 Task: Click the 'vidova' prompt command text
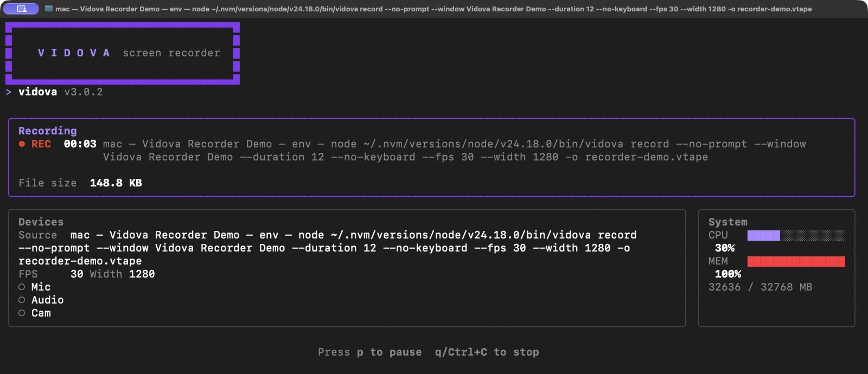(37, 92)
